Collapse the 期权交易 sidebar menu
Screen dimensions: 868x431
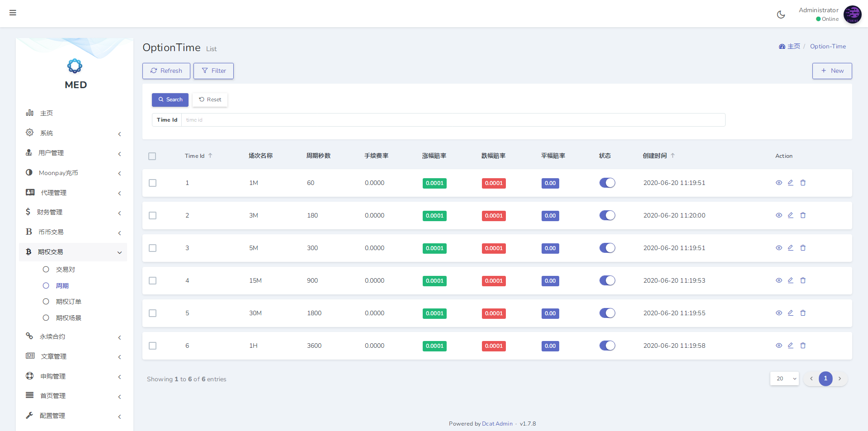73,252
